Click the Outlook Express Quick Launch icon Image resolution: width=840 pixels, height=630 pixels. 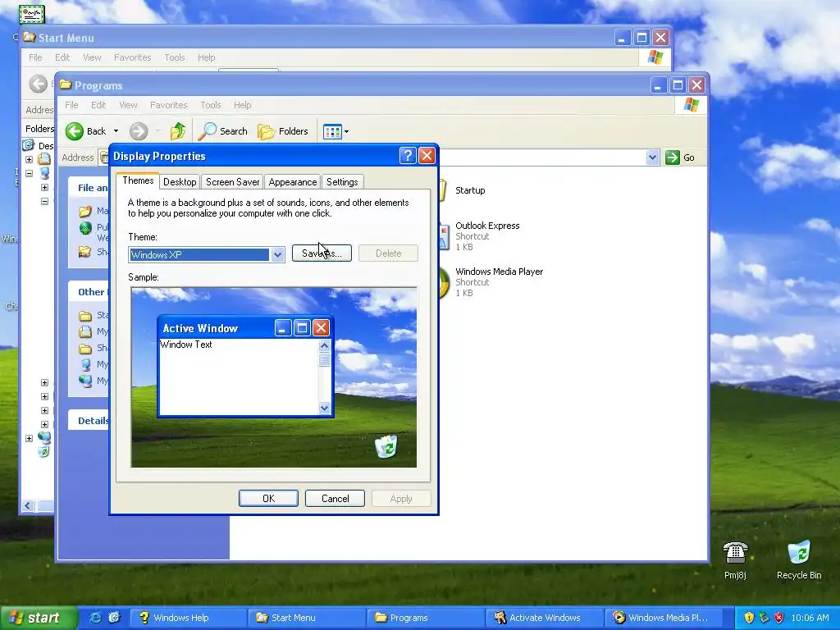pyautogui.click(x=114, y=618)
